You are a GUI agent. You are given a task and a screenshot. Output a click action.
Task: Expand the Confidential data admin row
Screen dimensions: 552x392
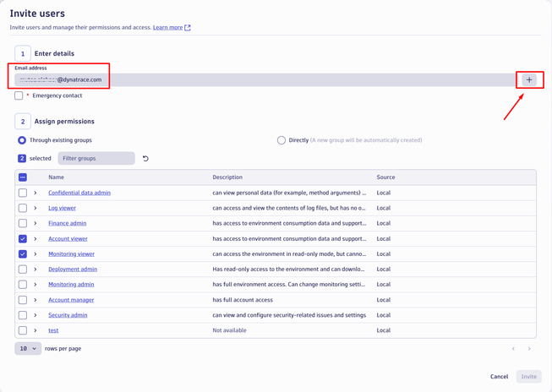click(x=36, y=193)
